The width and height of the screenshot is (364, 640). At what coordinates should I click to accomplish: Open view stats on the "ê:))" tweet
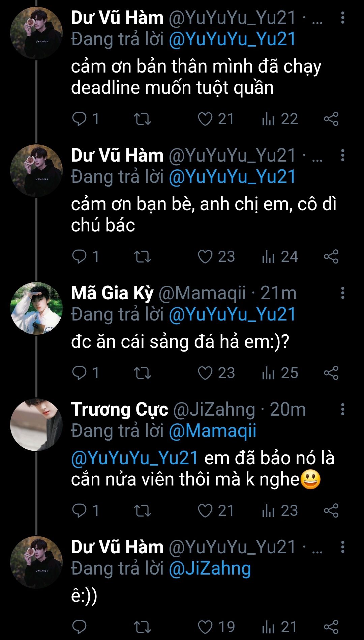(x=268, y=627)
